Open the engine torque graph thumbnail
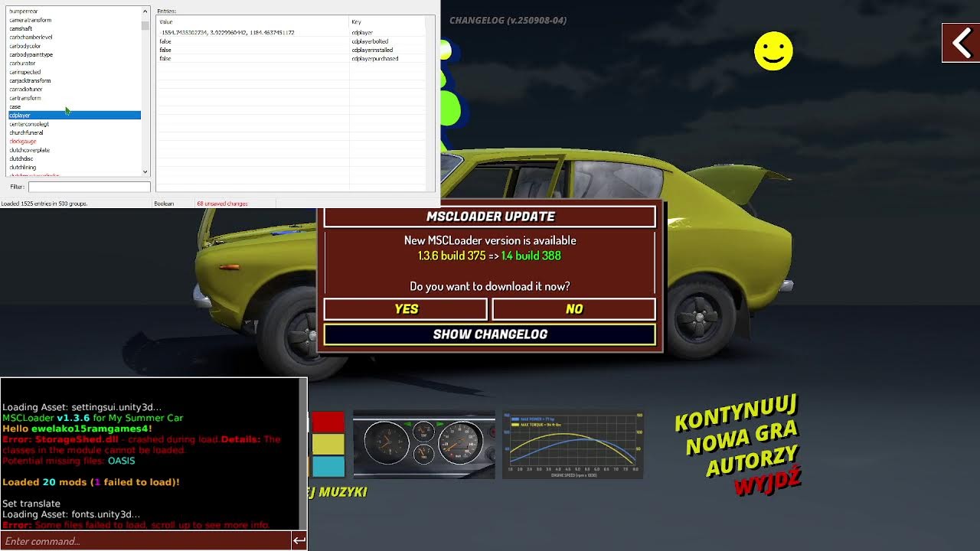The height and width of the screenshot is (551, 980). 573,444
